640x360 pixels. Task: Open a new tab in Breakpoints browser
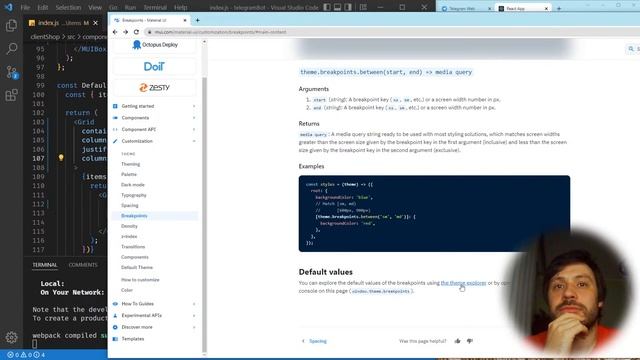pos(198,20)
